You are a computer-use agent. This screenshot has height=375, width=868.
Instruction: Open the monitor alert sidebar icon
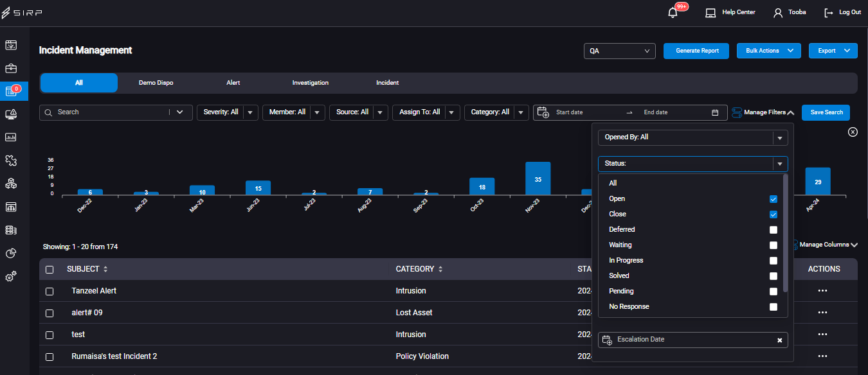pyautogui.click(x=11, y=114)
